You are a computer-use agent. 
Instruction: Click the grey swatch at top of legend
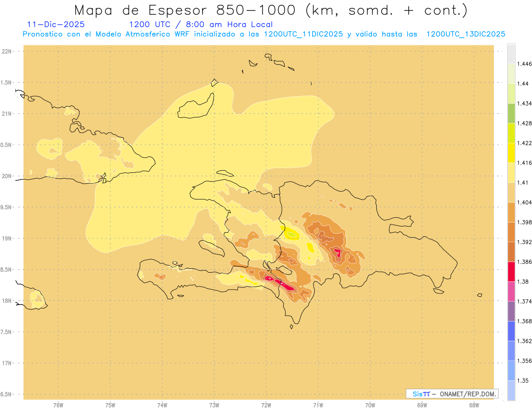511,54
